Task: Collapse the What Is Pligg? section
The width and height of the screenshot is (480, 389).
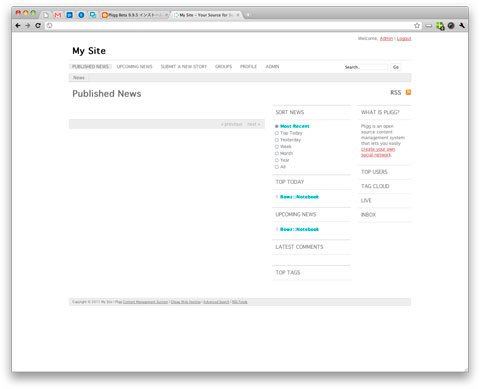Action: [380, 112]
